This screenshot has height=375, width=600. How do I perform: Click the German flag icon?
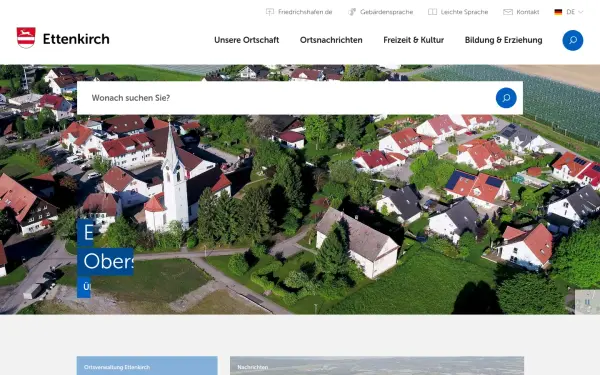(558, 12)
